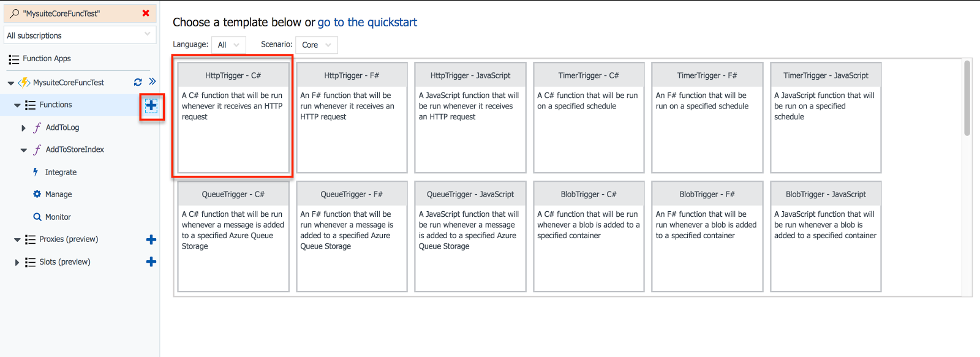Select the HttpTrigger - C# template
The width and height of the screenshot is (980, 357).
[x=233, y=117]
